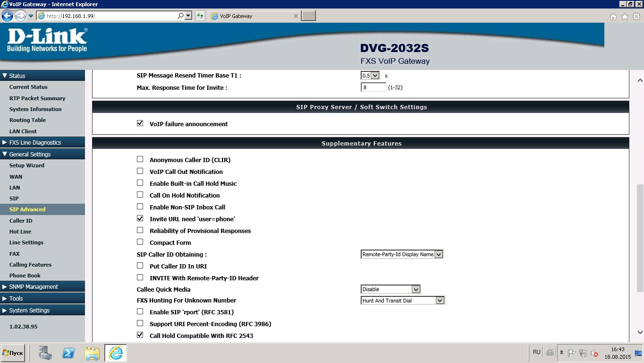Screen dimensions: 644x363
Task: Open the SIP Resend Timer Base T1 dropdown
Action: click(370, 75)
